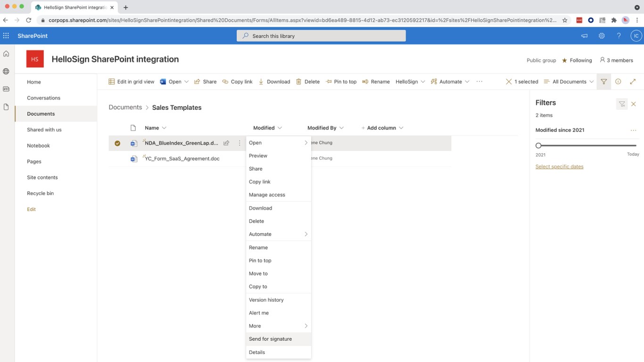Expand the Automate dropdown in toolbar
Screen dimensions: 644x362
point(450,82)
